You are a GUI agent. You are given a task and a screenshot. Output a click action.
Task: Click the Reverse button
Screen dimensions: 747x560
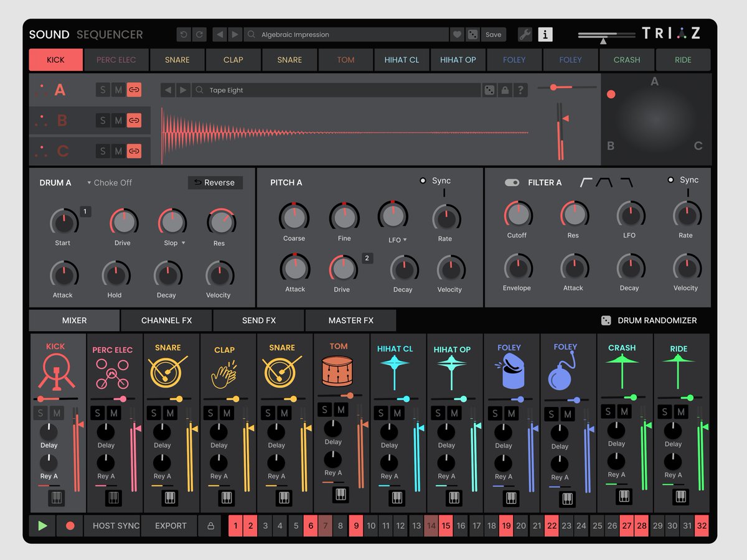coord(215,183)
